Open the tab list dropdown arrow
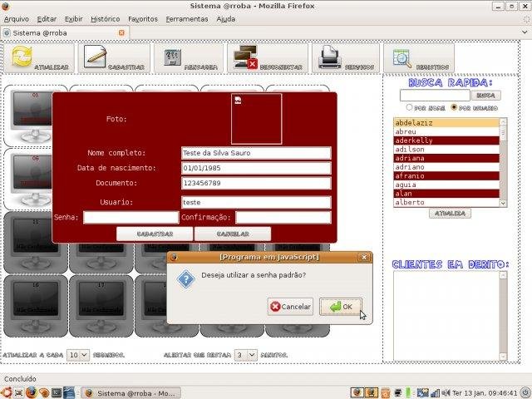 (x=525, y=32)
